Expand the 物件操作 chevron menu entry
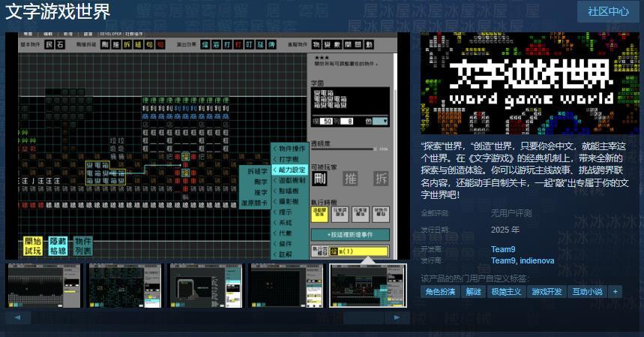 tap(288, 149)
